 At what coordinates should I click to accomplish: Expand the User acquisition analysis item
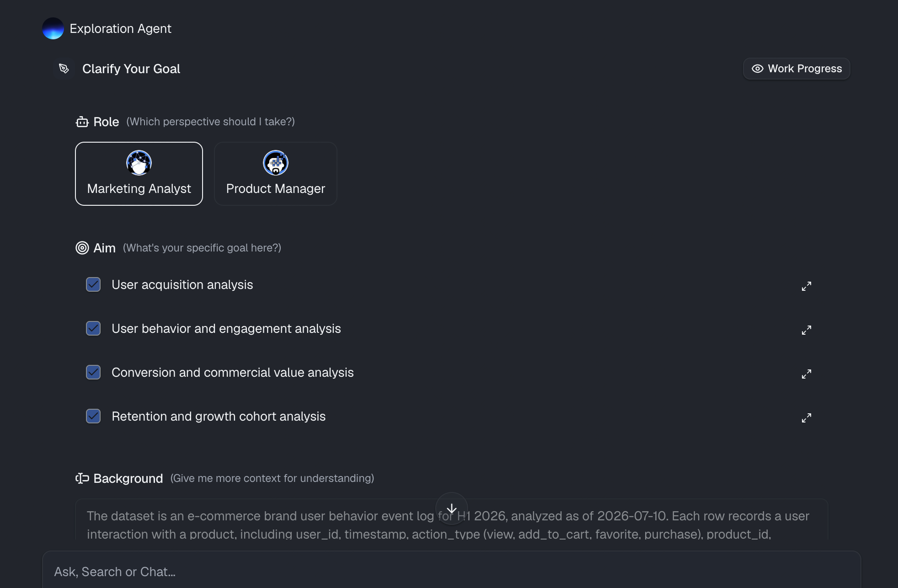(807, 286)
